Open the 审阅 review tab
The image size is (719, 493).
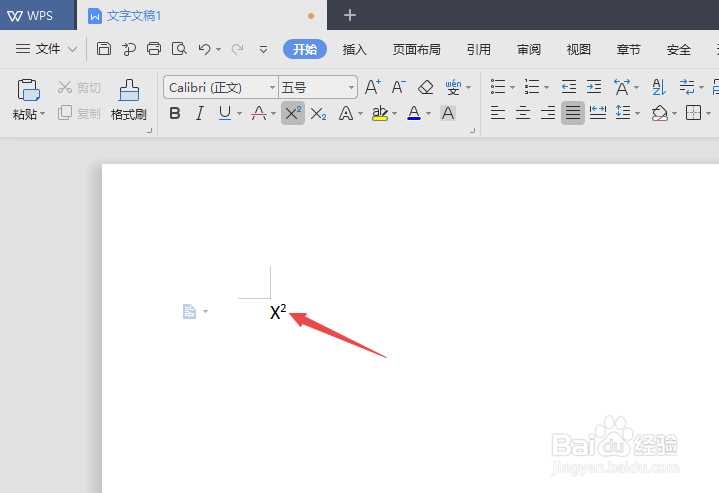pyautogui.click(x=529, y=50)
